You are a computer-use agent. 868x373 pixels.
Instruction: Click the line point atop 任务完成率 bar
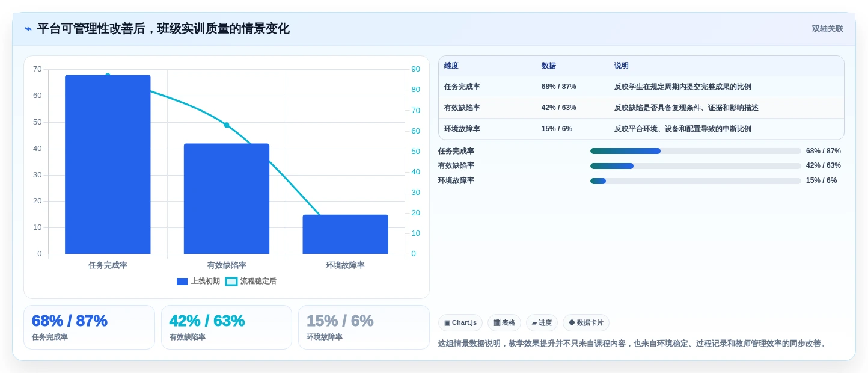pyautogui.click(x=108, y=76)
